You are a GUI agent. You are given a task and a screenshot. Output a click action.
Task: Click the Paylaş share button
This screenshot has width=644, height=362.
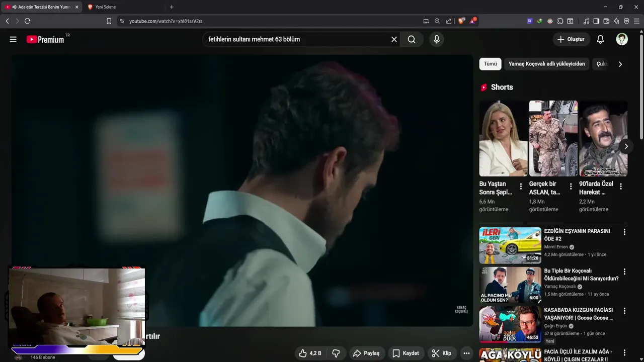tap(366, 353)
